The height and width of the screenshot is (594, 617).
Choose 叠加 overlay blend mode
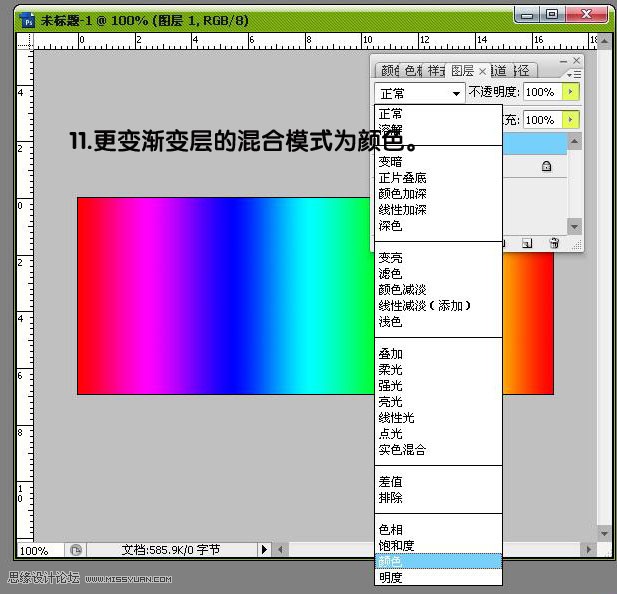(438, 354)
